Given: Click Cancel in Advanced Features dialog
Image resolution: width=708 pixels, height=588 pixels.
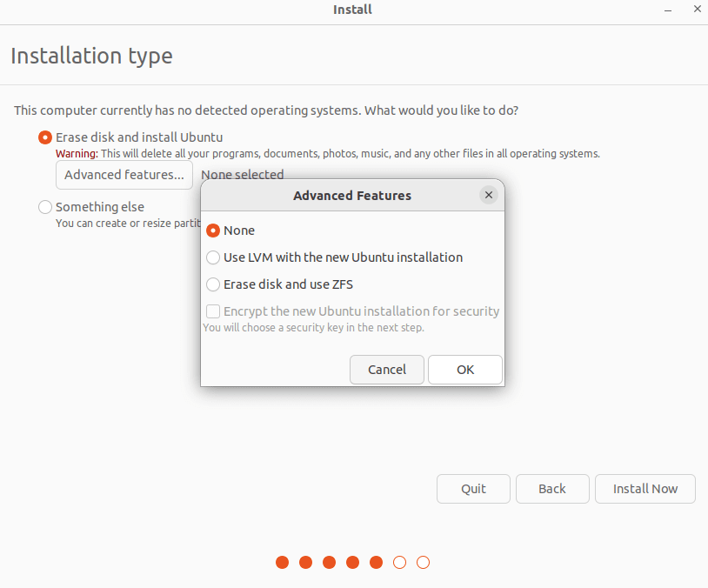Looking at the screenshot, I should [x=387, y=370].
